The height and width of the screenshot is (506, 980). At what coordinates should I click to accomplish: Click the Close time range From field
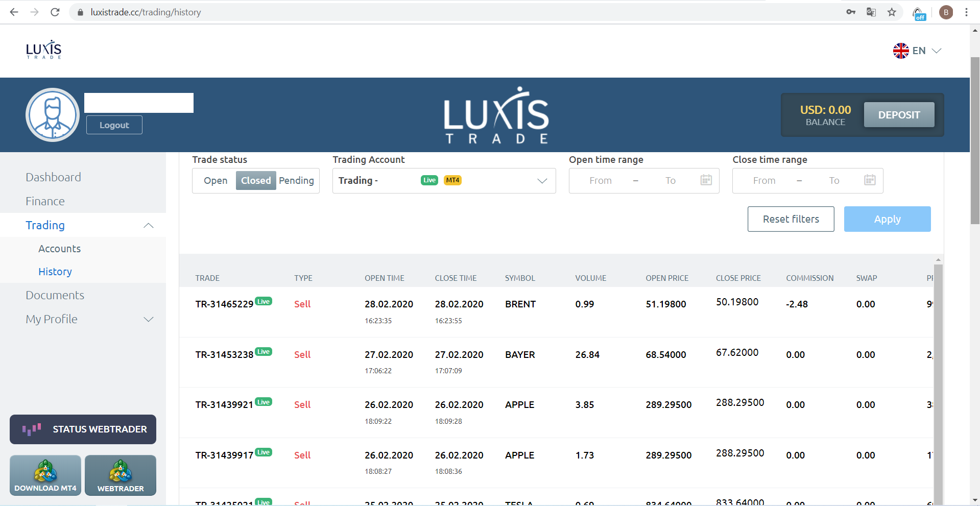pyautogui.click(x=764, y=181)
